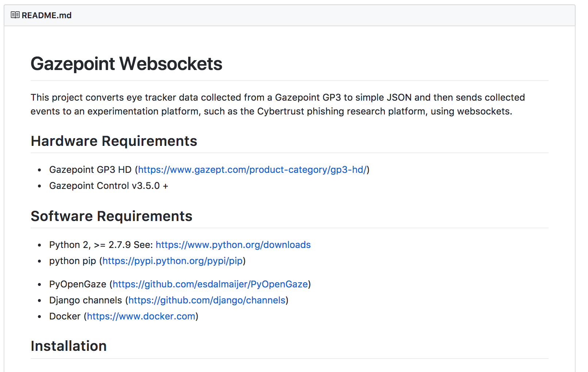Click the Installation section heading

tap(69, 346)
